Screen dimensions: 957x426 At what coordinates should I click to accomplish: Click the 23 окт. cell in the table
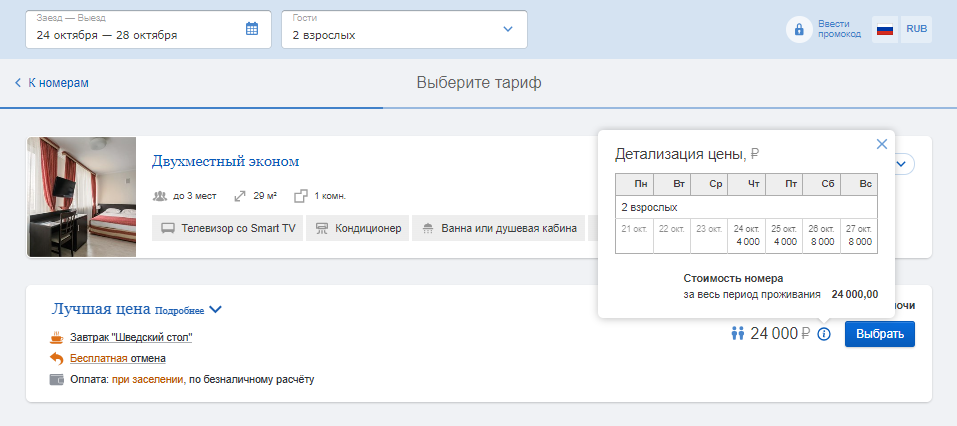709,236
